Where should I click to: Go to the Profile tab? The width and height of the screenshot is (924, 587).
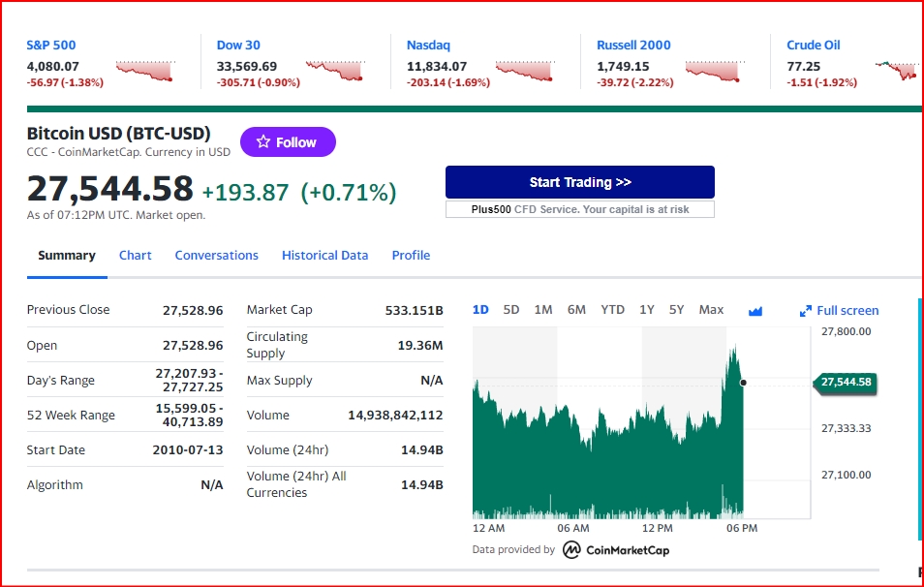(x=411, y=256)
